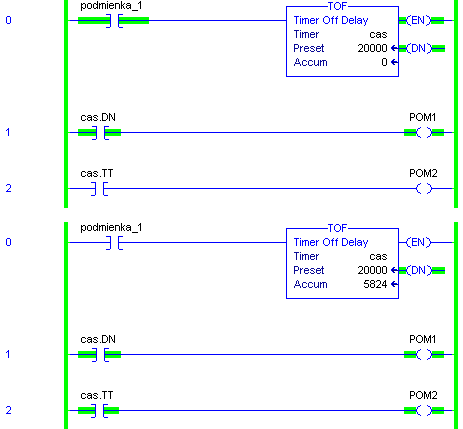The image size is (463, 429).
Task: Click Accum value 0 in upper timer
Action: [384, 62]
